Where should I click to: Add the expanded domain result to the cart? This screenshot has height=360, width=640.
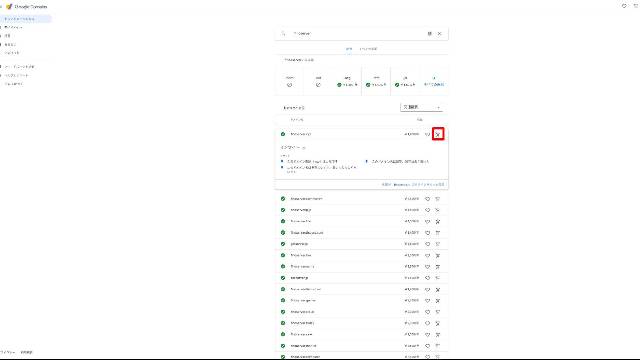(438, 134)
